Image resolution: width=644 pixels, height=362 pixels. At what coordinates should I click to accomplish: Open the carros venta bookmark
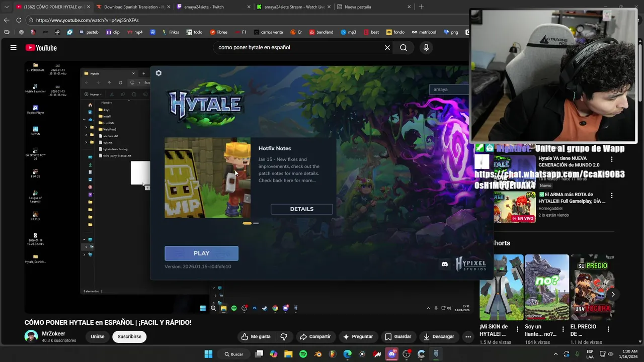[268, 32]
